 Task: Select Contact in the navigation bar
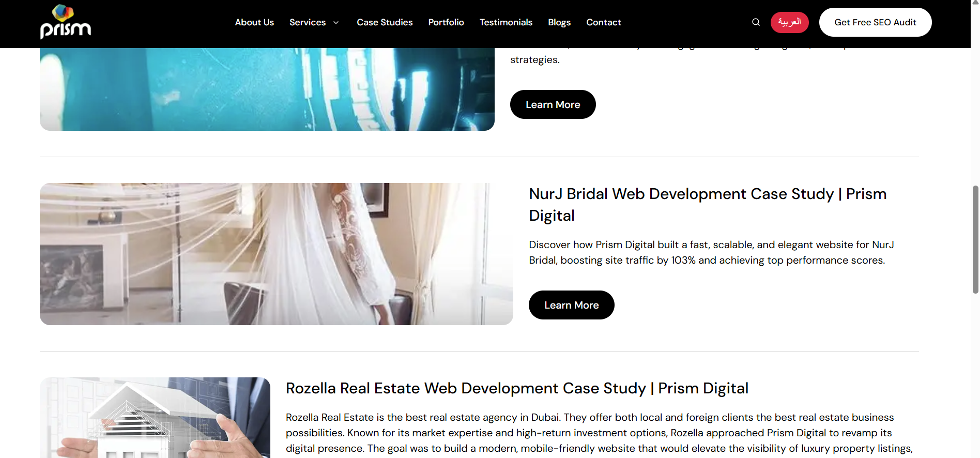click(x=603, y=22)
